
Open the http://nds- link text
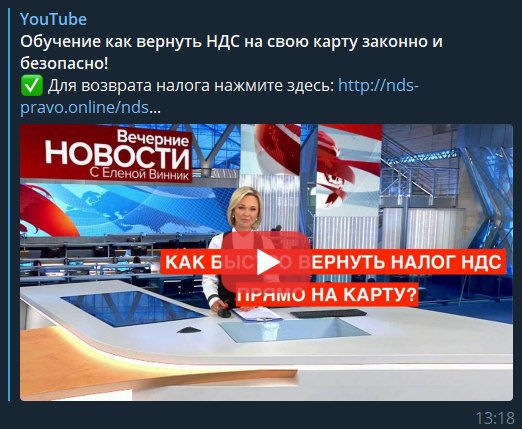coord(378,86)
